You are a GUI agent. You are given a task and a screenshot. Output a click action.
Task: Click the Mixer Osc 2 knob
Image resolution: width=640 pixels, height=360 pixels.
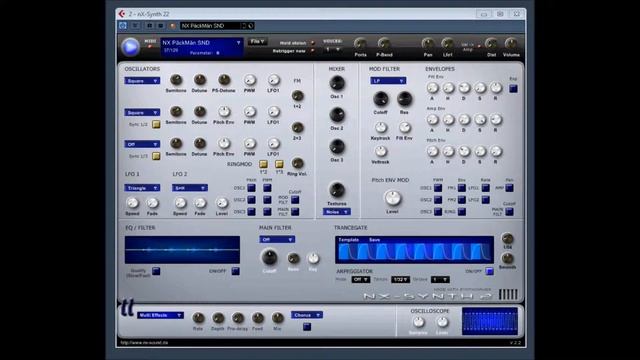click(x=337, y=115)
